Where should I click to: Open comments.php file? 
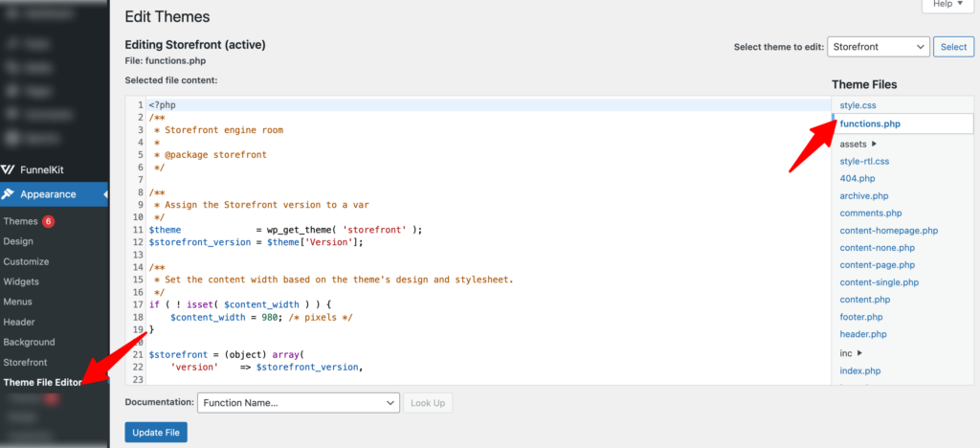tap(871, 213)
